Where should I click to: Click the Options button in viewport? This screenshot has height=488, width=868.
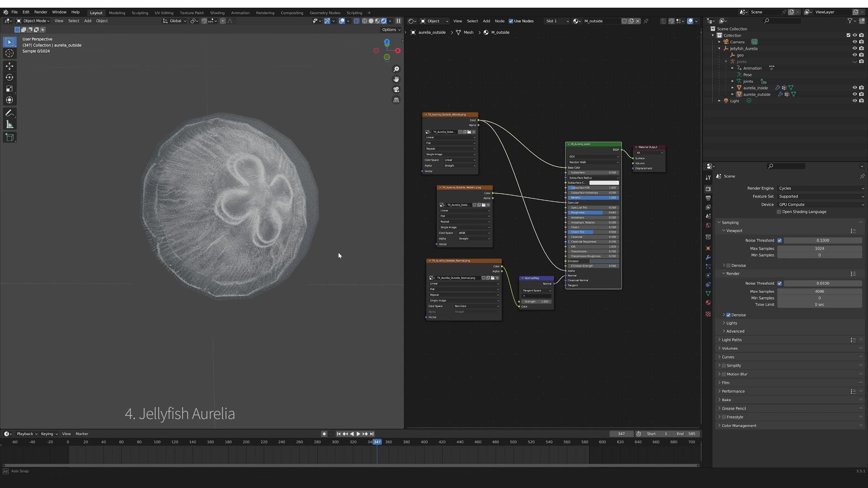pyautogui.click(x=391, y=30)
